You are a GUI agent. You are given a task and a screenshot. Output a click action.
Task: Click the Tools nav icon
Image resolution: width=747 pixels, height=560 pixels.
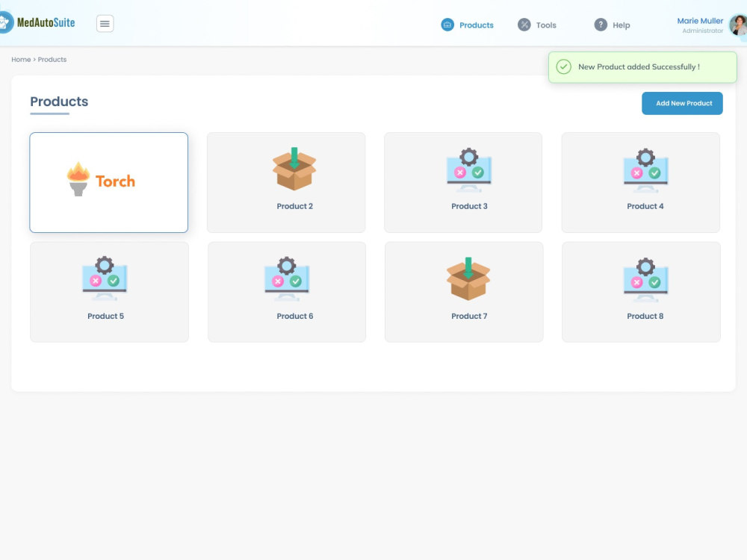(524, 25)
